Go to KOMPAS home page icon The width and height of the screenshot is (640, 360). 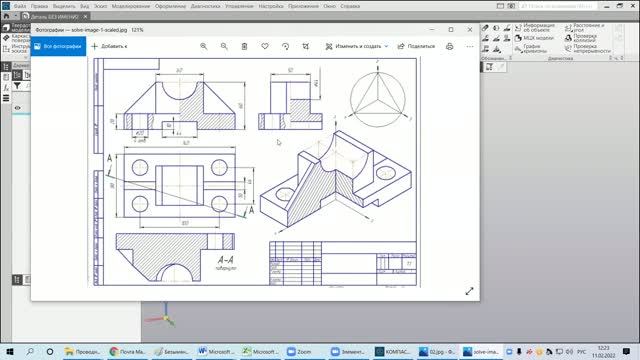6,17
